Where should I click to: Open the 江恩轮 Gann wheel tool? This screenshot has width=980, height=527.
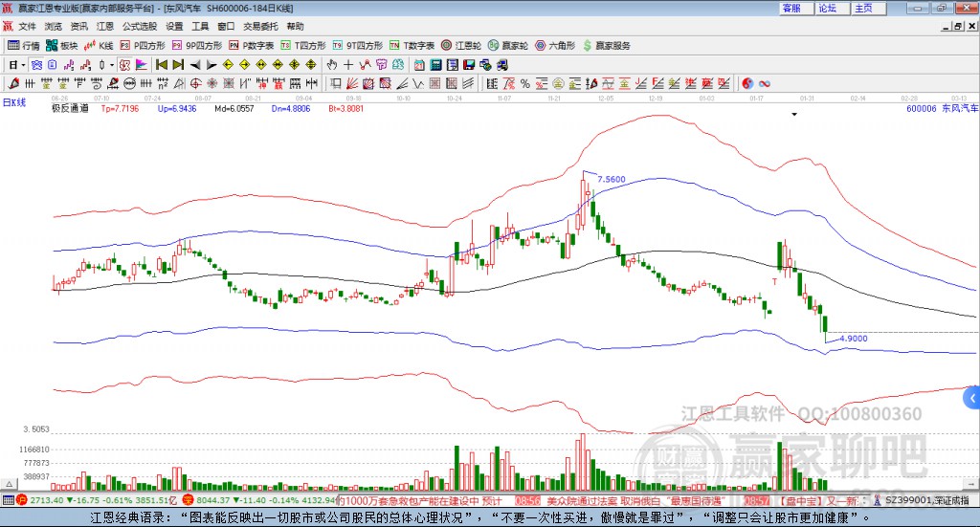tap(461, 46)
